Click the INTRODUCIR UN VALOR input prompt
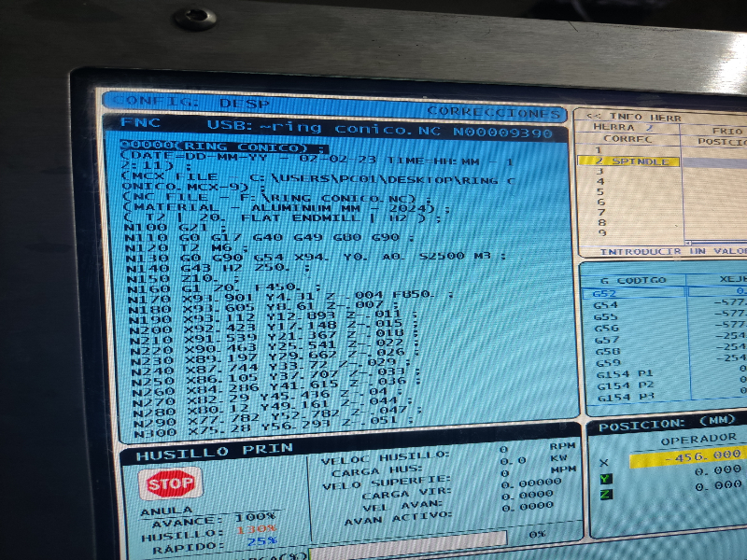This screenshot has width=747, height=560. 670,252
